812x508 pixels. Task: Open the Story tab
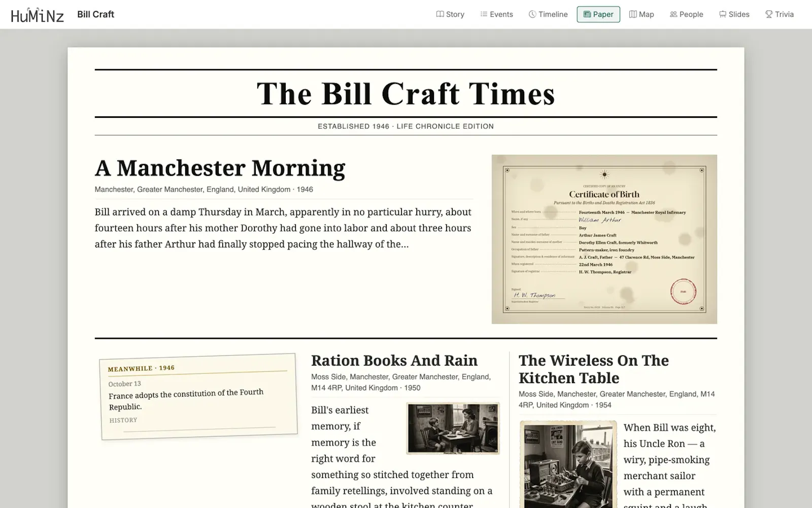450,14
